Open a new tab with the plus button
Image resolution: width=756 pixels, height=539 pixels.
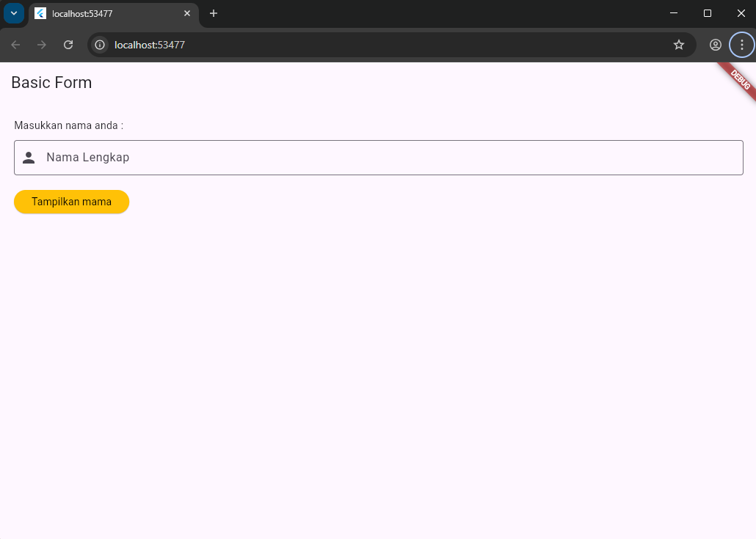[x=213, y=13]
